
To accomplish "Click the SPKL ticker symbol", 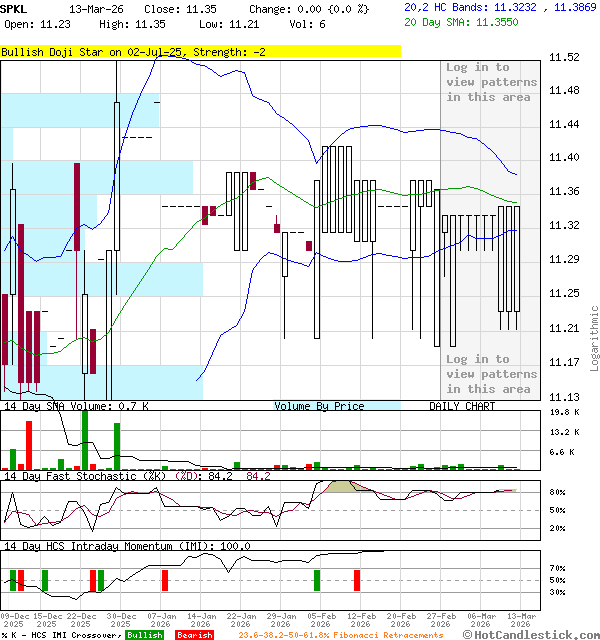I will [x=14, y=8].
